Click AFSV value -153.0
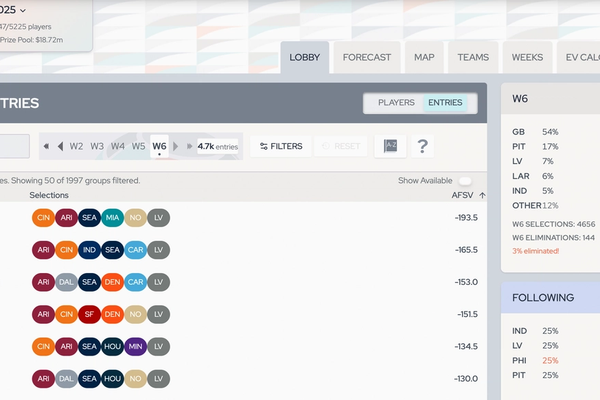Viewport: 600px width, 400px height. pos(466,282)
